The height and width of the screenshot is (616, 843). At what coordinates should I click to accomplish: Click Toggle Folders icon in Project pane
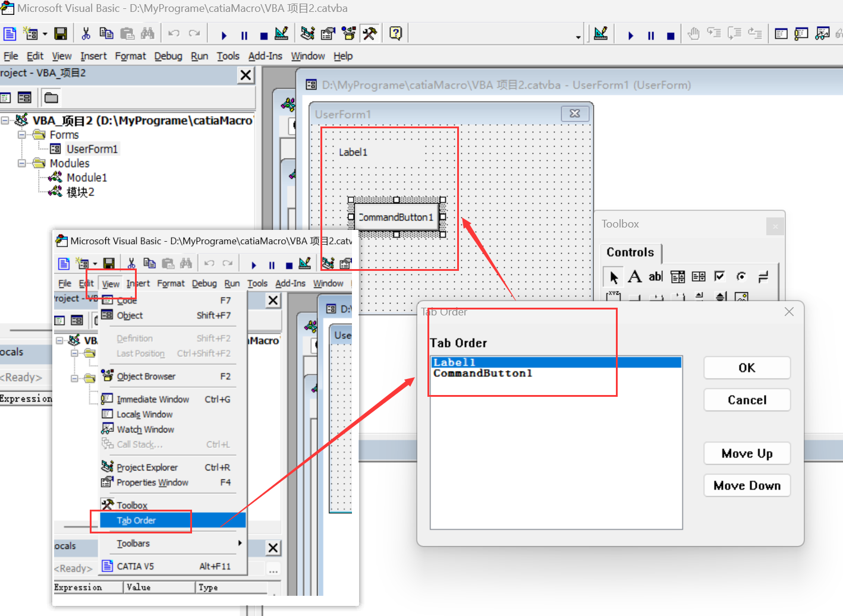[51, 97]
